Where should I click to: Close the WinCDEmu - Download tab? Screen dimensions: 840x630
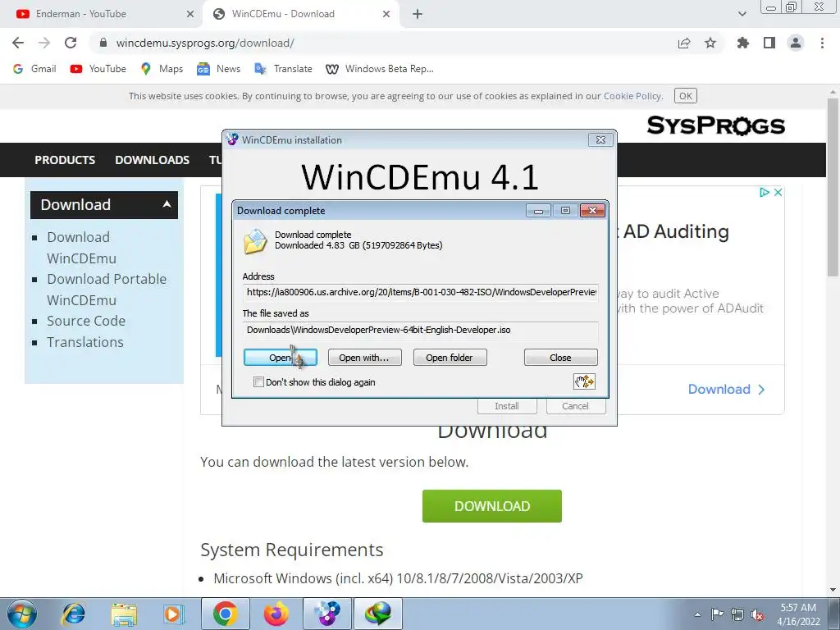coord(386,14)
